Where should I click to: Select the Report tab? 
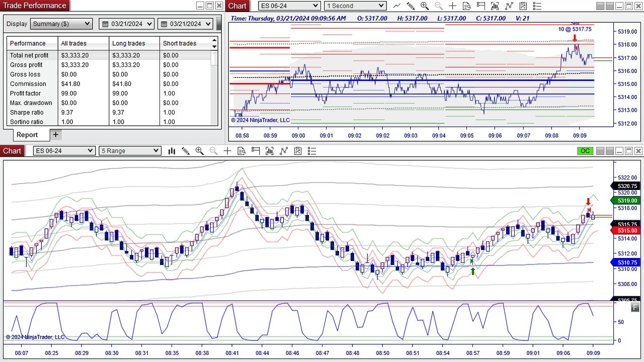click(27, 135)
